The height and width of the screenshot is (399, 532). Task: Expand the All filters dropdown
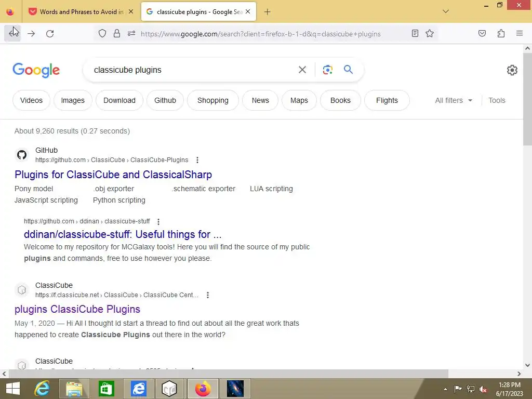[454, 100]
